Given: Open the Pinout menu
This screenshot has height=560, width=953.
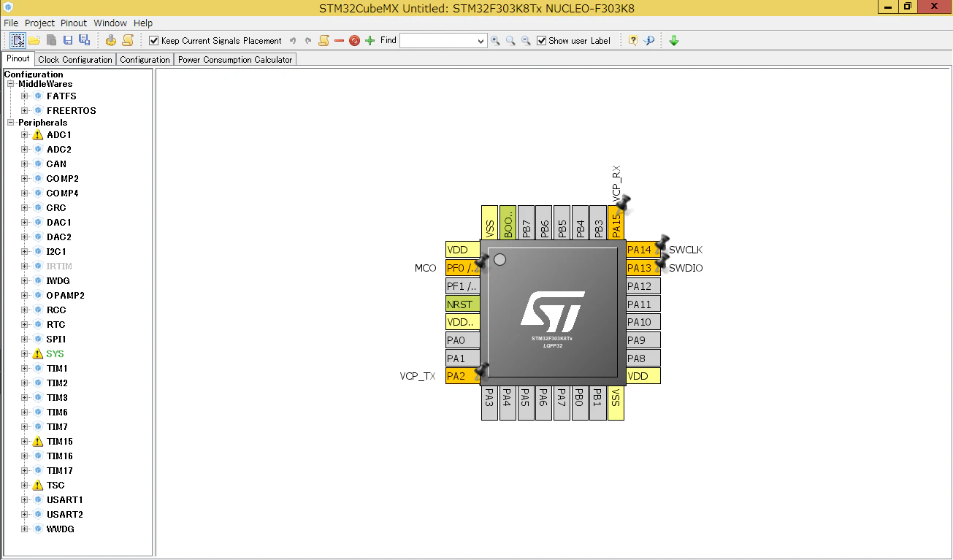Looking at the screenshot, I should (74, 23).
